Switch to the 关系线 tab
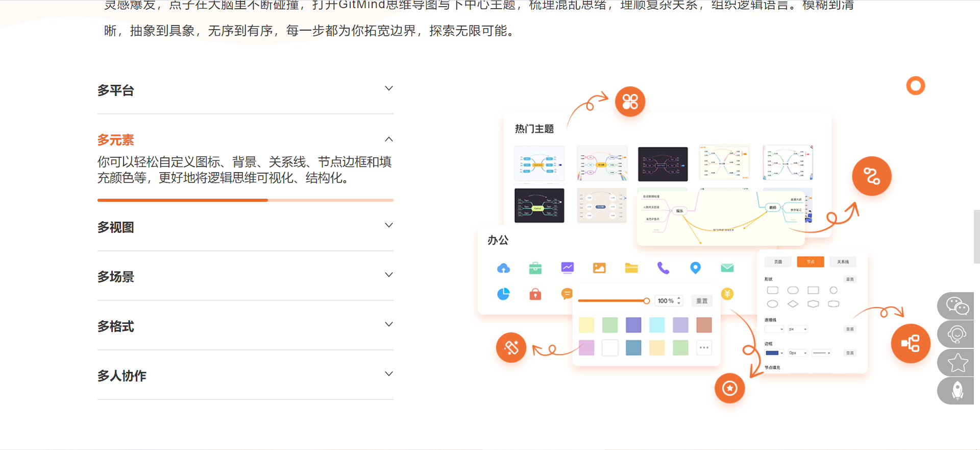Viewport: 980px width, 450px height. [843, 262]
